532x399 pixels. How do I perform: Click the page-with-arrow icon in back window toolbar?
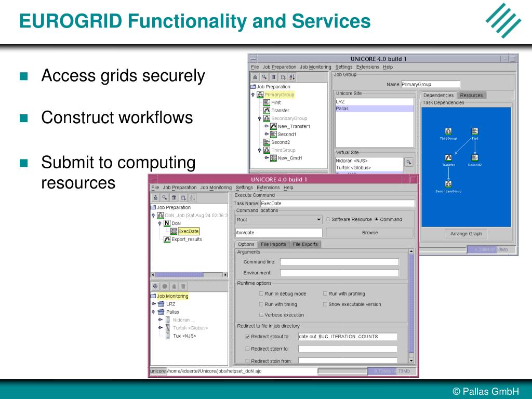283,77
